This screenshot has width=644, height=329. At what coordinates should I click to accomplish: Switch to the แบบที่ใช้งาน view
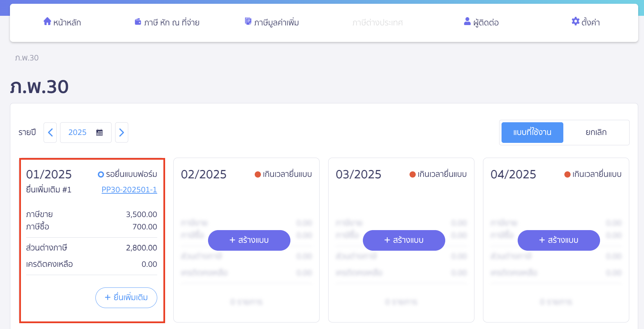coord(532,133)
